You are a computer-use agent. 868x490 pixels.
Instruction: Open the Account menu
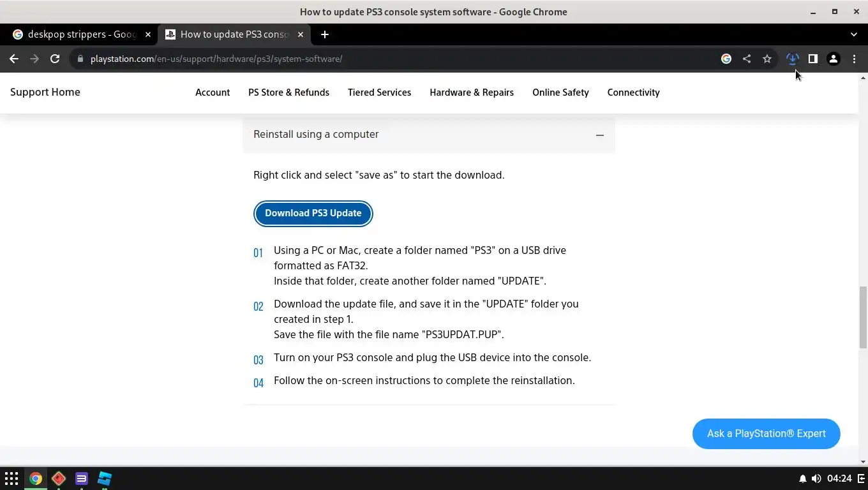coord(213,93)
